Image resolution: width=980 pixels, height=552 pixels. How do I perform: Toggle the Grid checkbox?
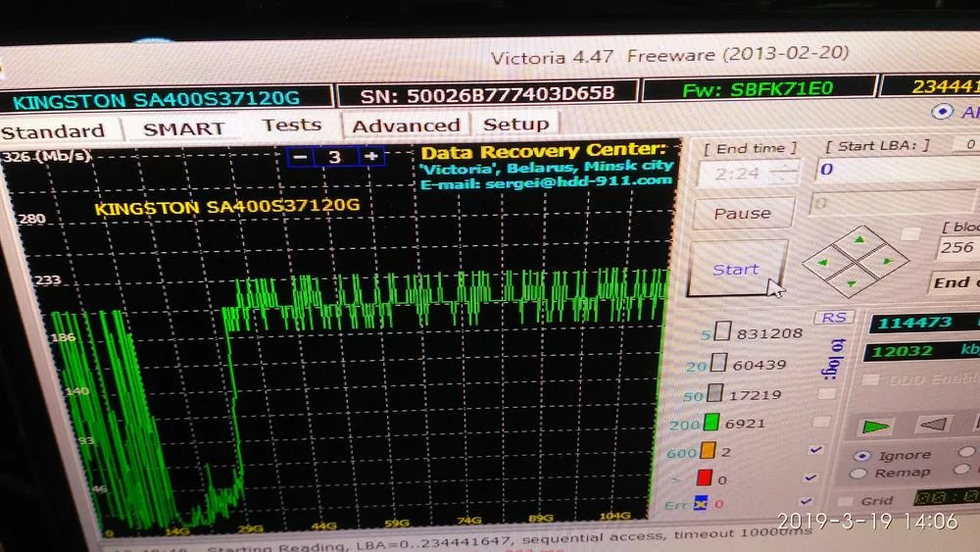846,501
